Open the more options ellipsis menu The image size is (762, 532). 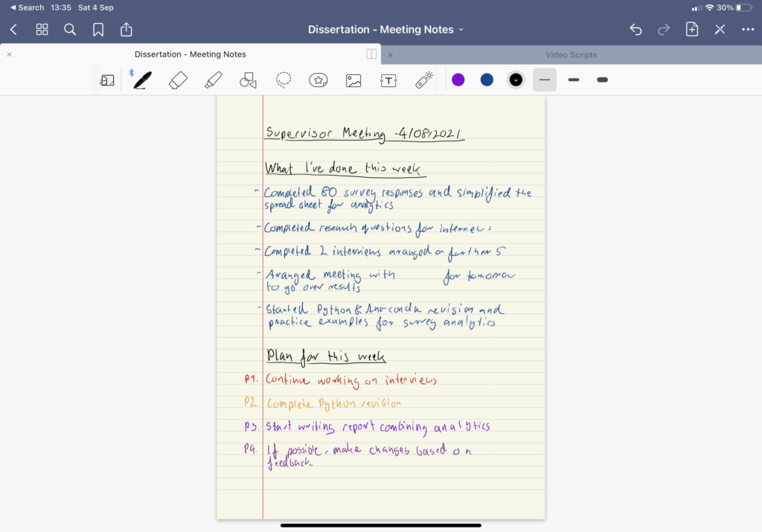click(748, 29)
